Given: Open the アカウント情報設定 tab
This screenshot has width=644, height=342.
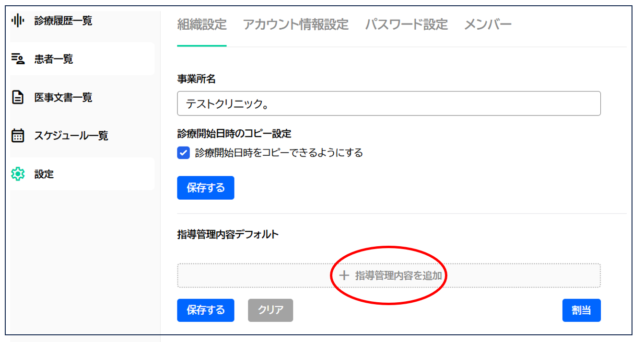Looking at the screenshot, I should 295,24.
